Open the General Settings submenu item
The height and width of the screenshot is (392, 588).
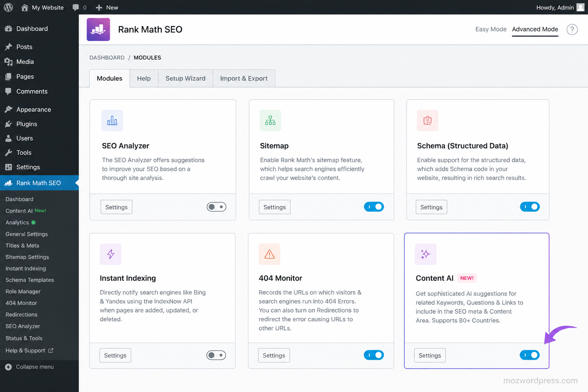click(27, 234)
